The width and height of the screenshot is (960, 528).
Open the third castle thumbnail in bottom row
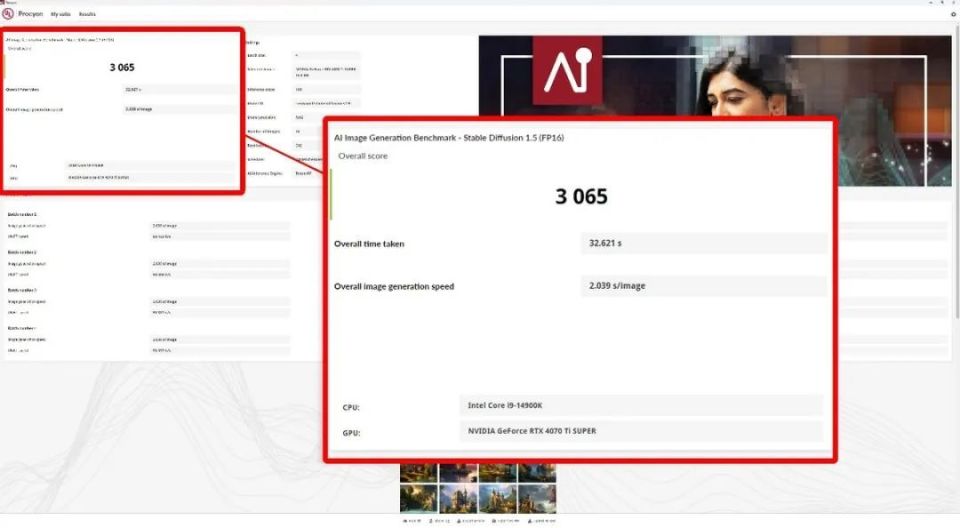[x=498, y=499]
